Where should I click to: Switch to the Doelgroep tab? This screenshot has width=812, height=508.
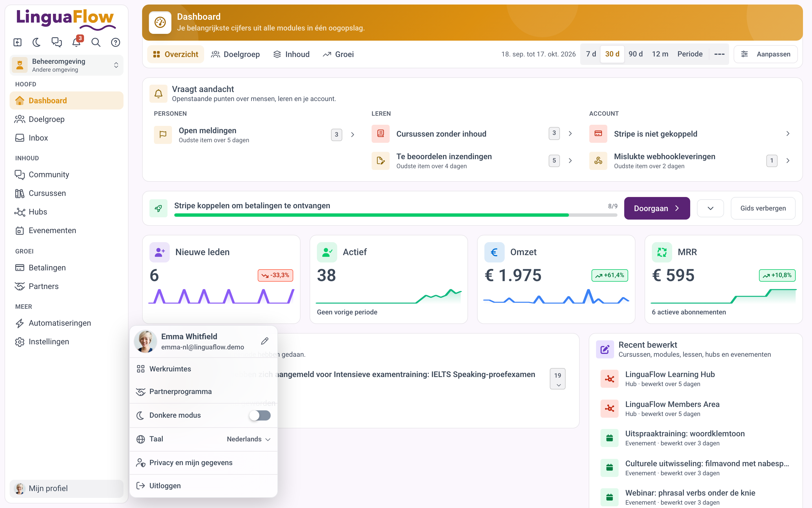(x=235, y=54)
